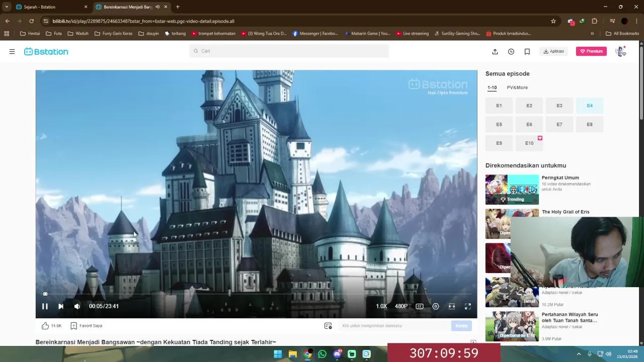The height and width of the screenshot is (362, 644).
Task: Open WhatsApp from taskbar
Action: tap(323, 354)
